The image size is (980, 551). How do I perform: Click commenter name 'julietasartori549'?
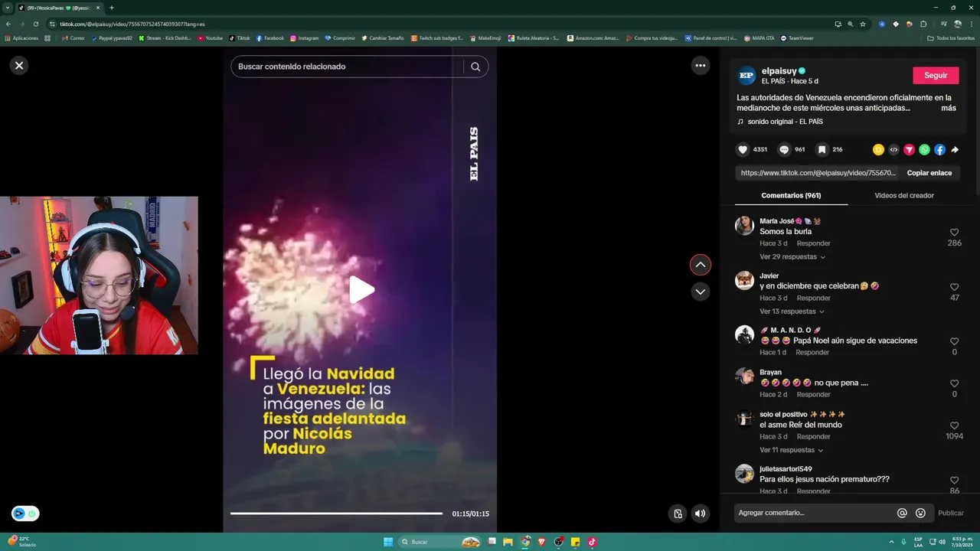786,469
